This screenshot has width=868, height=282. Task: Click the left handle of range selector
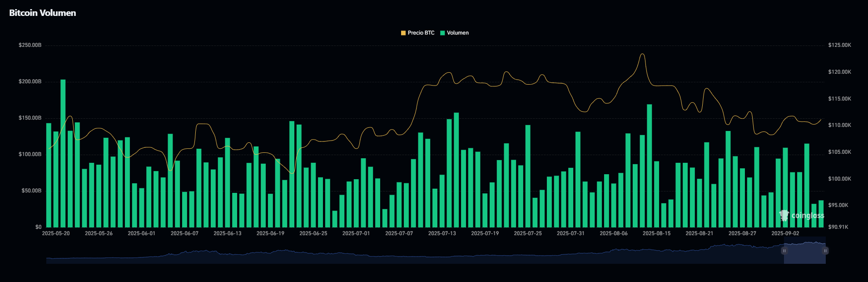click(784, 251)
